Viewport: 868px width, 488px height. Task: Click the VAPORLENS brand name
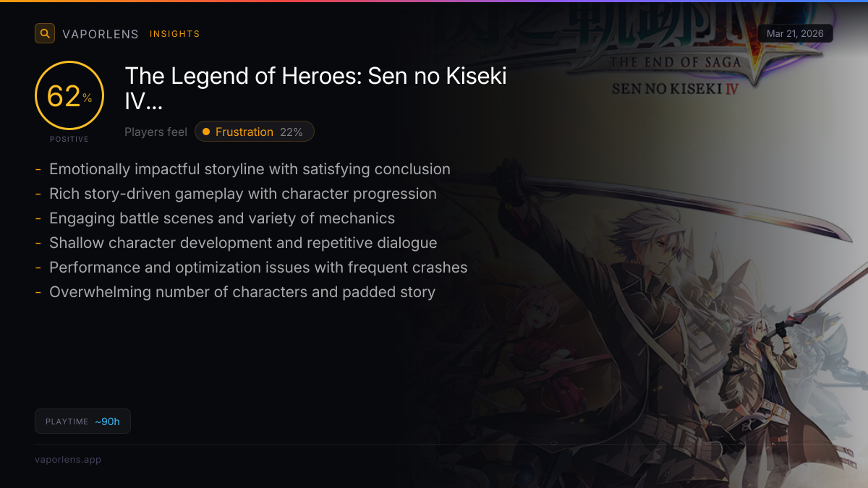coord(101,34)
